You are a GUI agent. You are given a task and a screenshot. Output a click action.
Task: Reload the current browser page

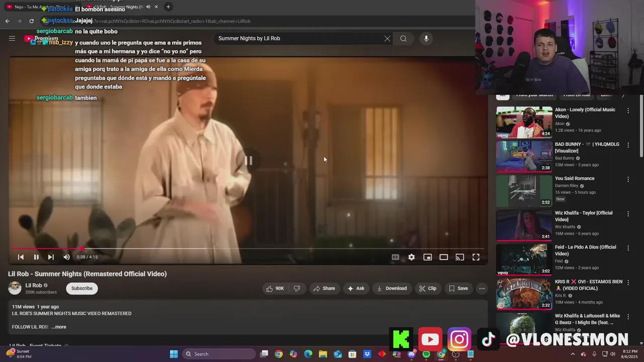[31, 21]
